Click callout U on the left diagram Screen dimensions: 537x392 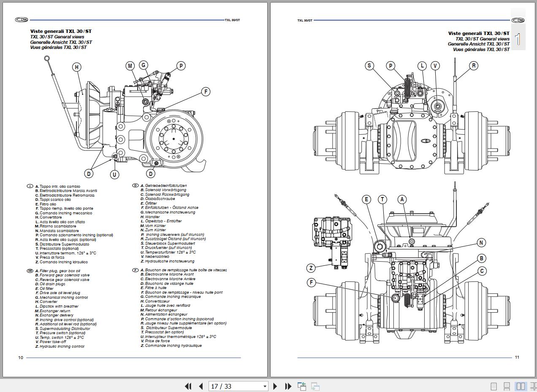pyautogui.click(x=114, y=174)
